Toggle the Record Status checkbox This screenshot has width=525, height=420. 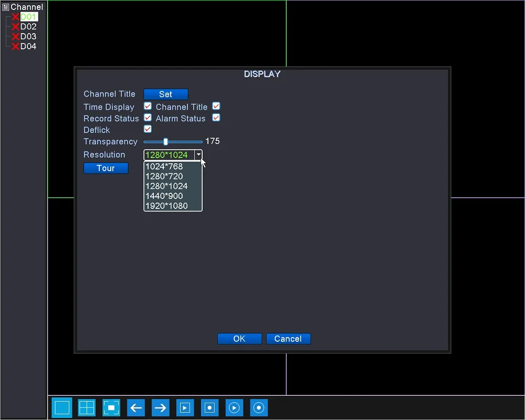coord(148,118)
